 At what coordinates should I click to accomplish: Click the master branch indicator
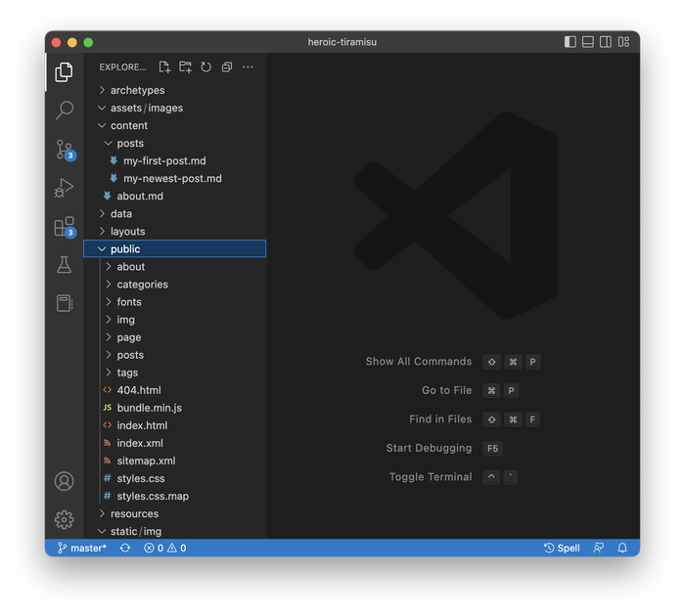(x=81, y=548)
